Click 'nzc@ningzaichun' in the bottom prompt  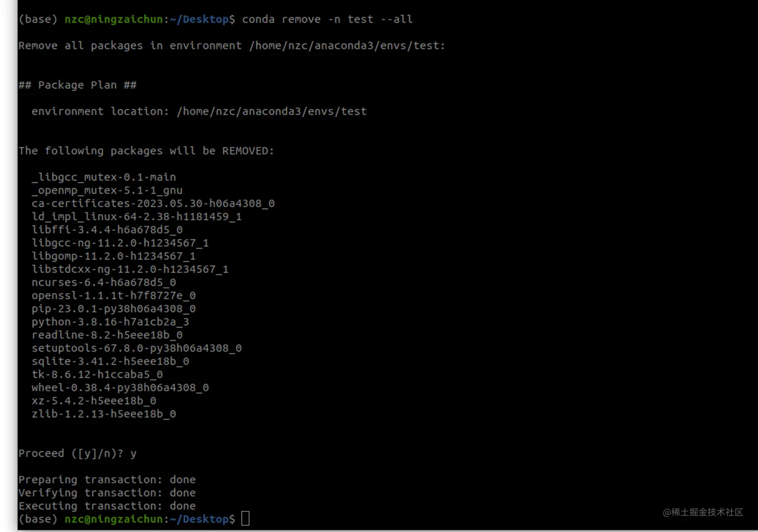[x=114, y=519]
